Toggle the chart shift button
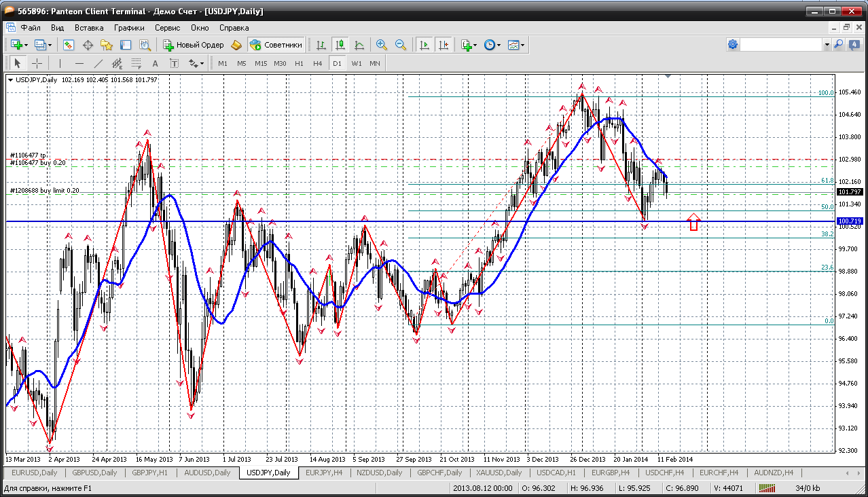The image size is (868, 497). [444, 45]
